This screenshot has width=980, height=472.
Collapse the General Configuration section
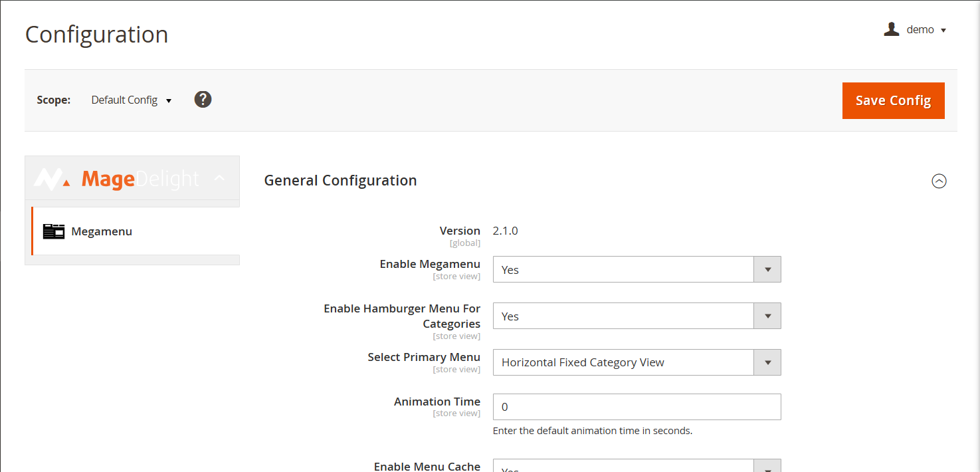point(939,181)
